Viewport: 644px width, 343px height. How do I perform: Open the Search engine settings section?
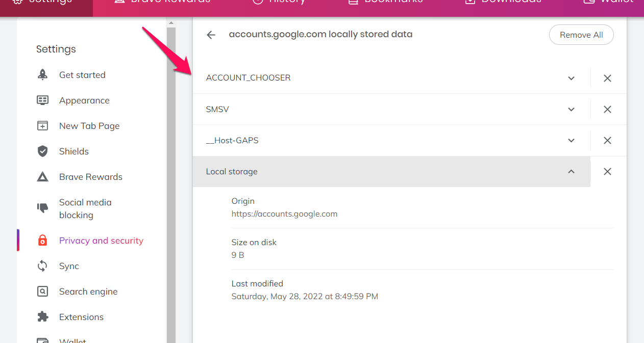[88, 292]
